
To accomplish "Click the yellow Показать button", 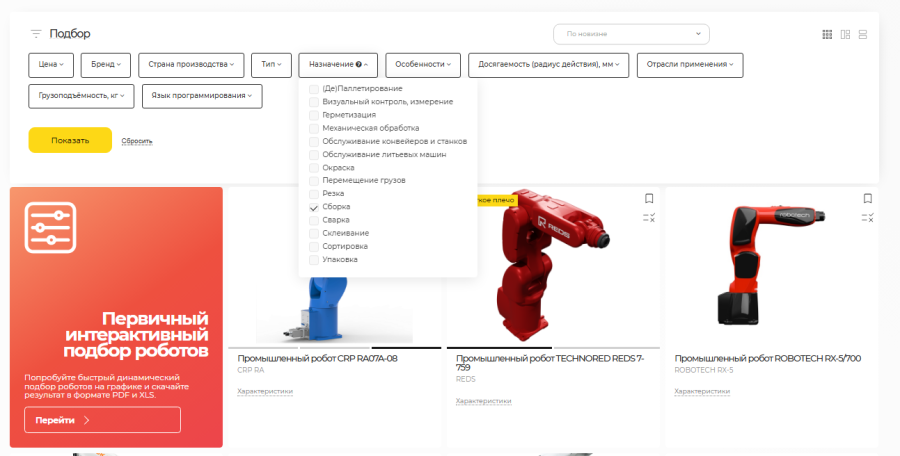I will pyautogui.click(x=70, y=140).
